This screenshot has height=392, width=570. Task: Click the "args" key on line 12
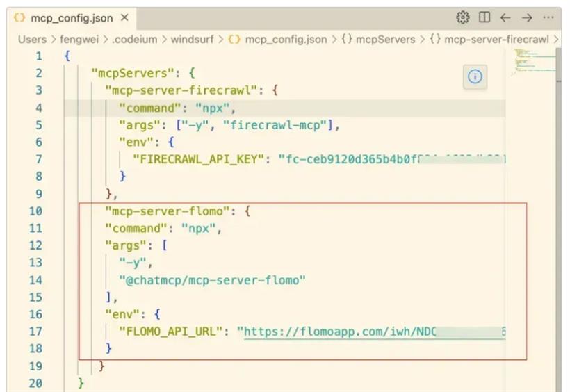[x=126, y=246]
